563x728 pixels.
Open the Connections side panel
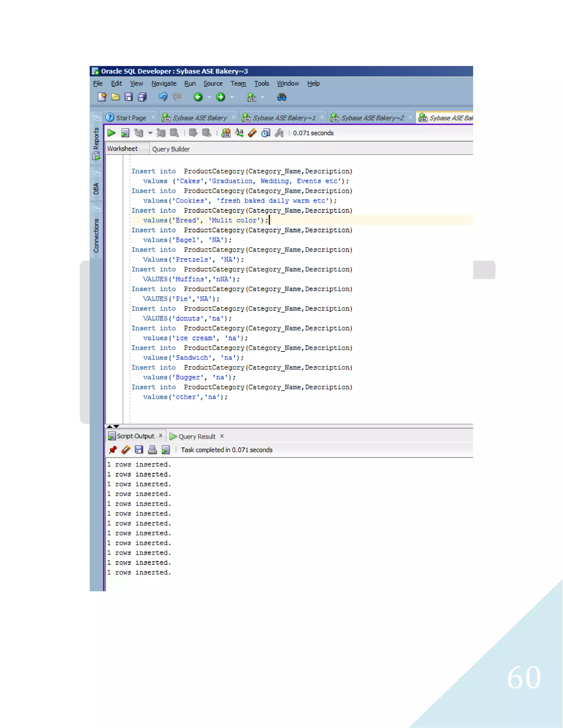point(96,235)
